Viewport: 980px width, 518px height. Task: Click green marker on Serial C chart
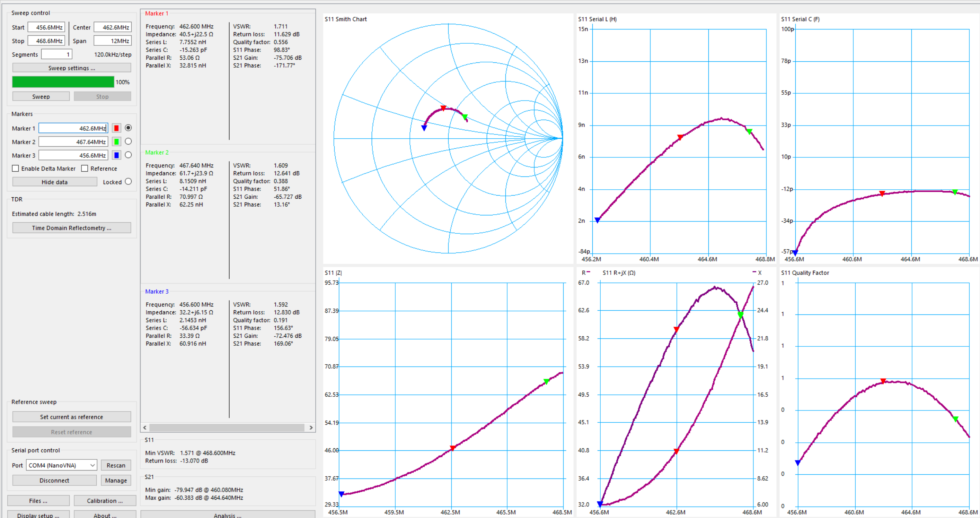pyautogui.click(x=955, y=192)
